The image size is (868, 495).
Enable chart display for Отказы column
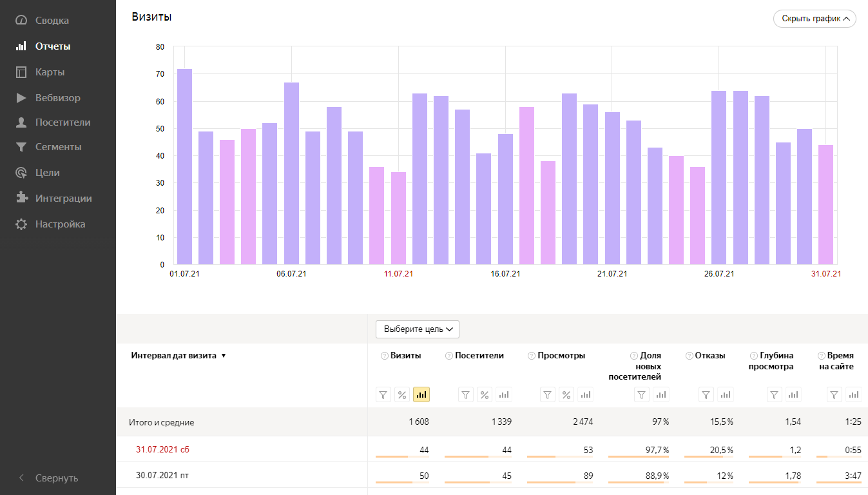click(x=725, y=395)
